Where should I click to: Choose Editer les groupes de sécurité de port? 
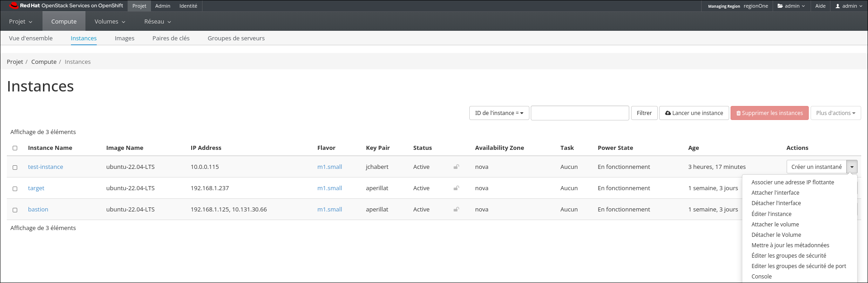click(799, 266)
